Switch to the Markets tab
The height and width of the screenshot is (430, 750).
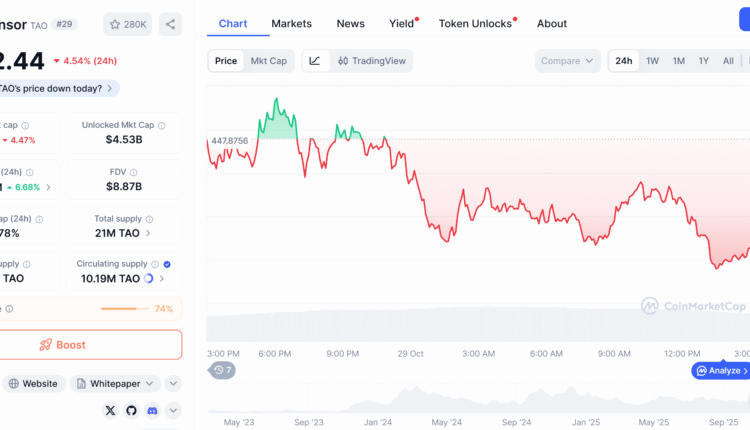291,23
